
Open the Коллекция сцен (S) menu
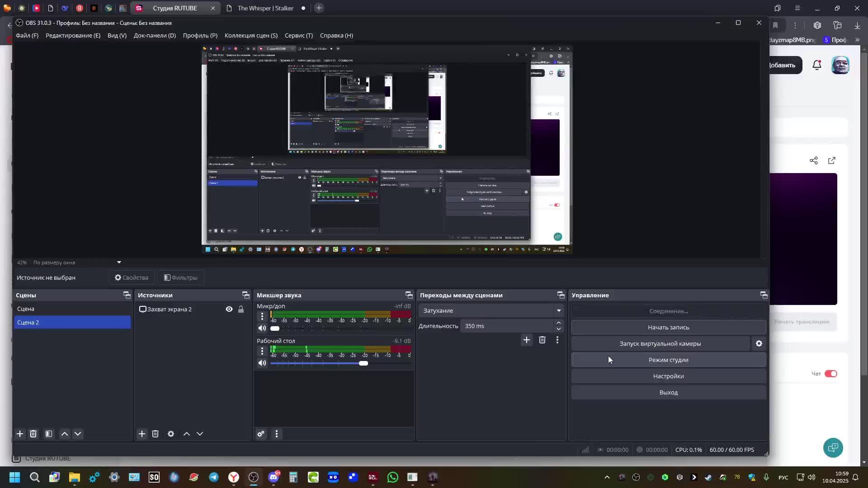click(x=251, y=35)
